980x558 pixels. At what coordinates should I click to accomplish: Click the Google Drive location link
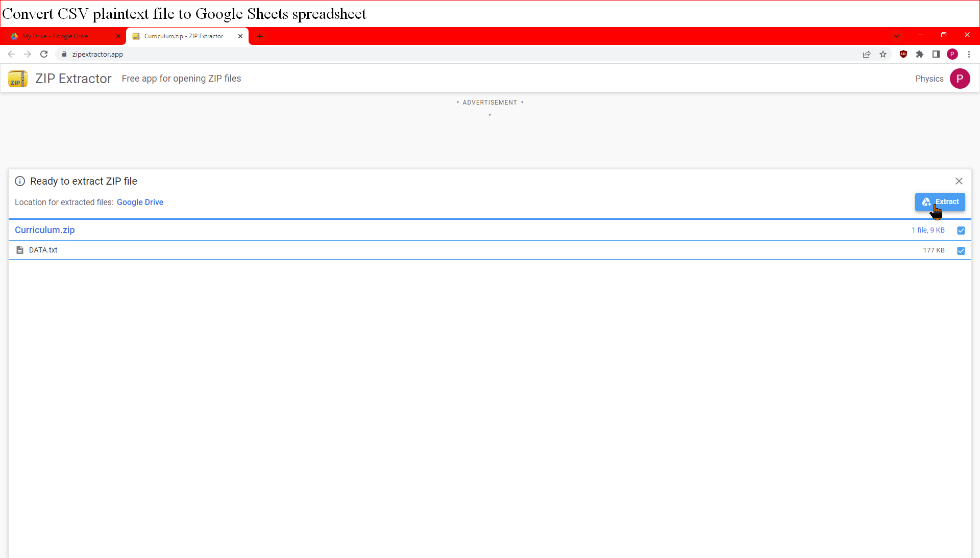140,201
